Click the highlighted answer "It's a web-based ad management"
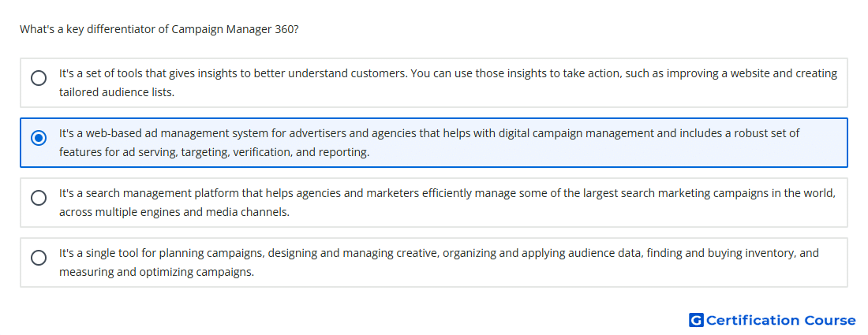 (434, 143)
